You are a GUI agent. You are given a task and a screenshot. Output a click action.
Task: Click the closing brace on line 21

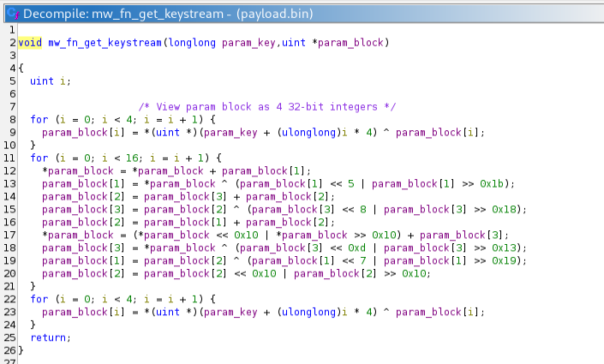(33, 286)
